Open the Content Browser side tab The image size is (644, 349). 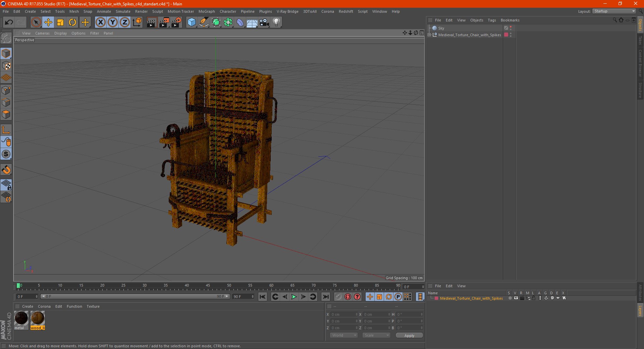(x=640, y=63)
